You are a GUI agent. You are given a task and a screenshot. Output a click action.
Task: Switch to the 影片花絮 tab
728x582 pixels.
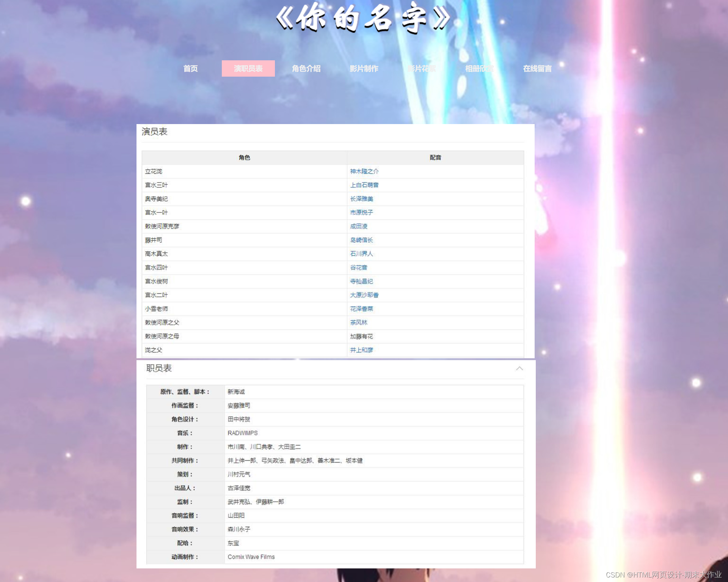coord(422,69)
